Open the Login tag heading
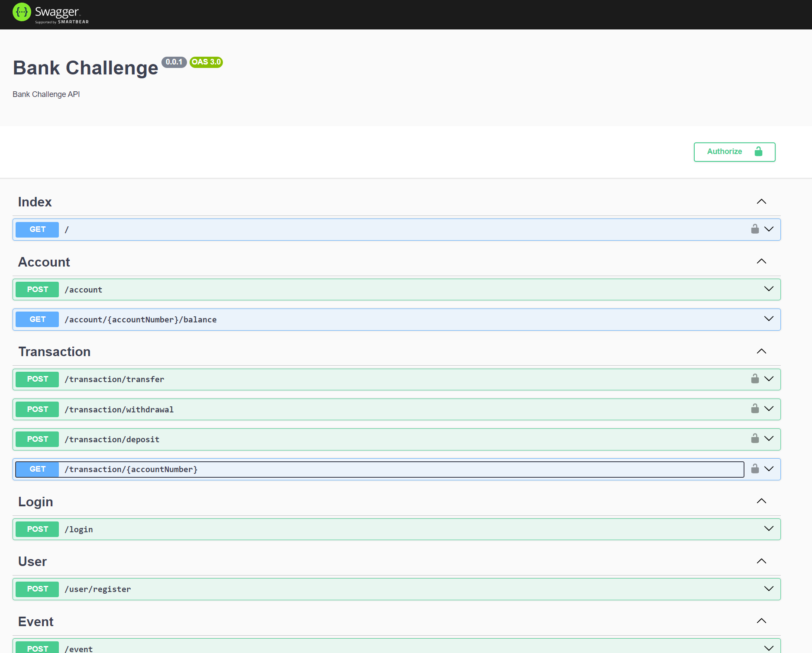This screenshot has width=812, height=653. click(35, 502)
